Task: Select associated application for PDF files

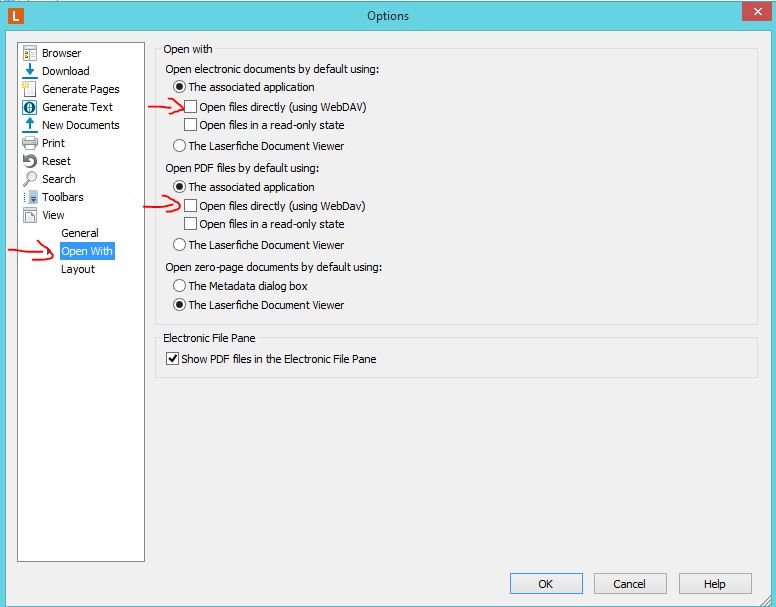Action: pos(179,187)
